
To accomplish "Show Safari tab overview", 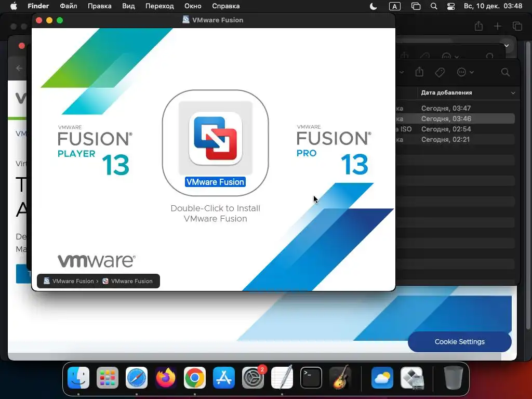I will click(517, 26).
